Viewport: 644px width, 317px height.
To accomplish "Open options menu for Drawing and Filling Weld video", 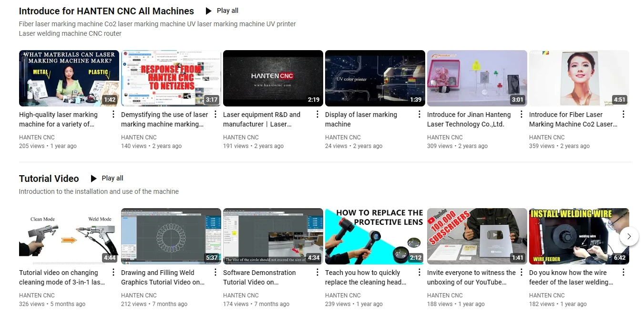I will (215, 273).
